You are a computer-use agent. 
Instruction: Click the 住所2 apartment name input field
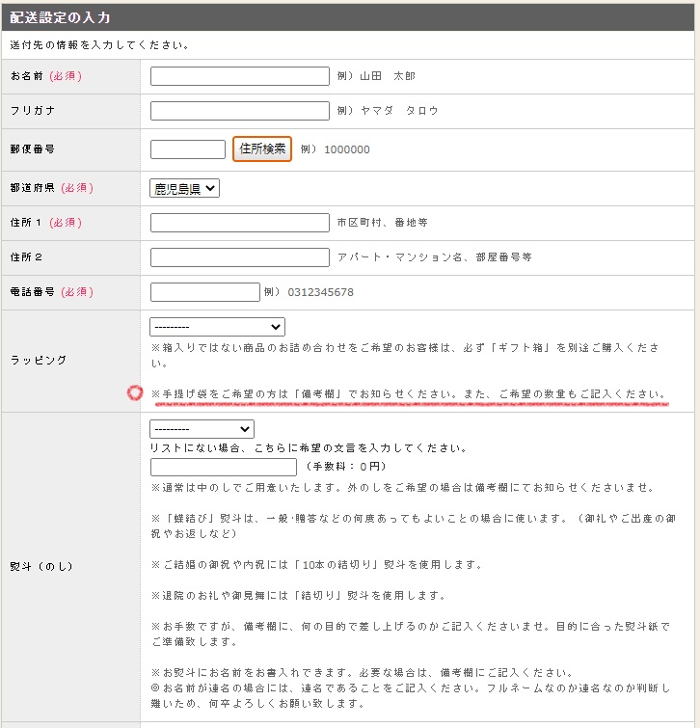[x=239, y=257]
